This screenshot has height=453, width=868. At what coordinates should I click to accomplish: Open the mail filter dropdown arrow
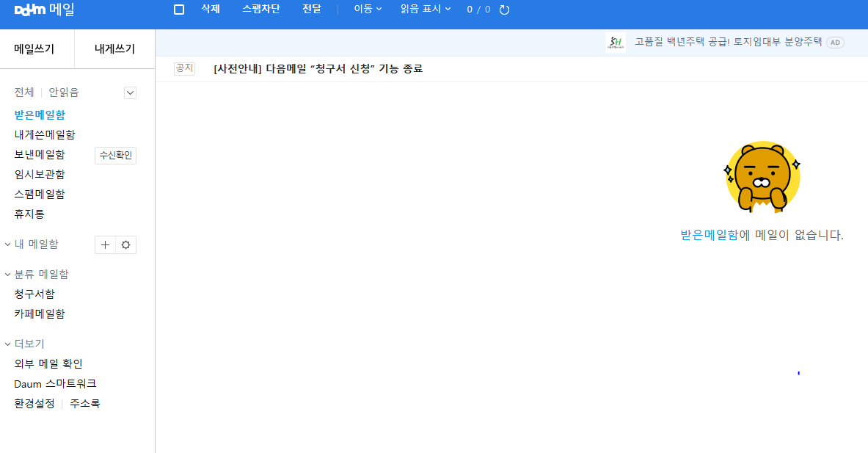click(130, 93)
